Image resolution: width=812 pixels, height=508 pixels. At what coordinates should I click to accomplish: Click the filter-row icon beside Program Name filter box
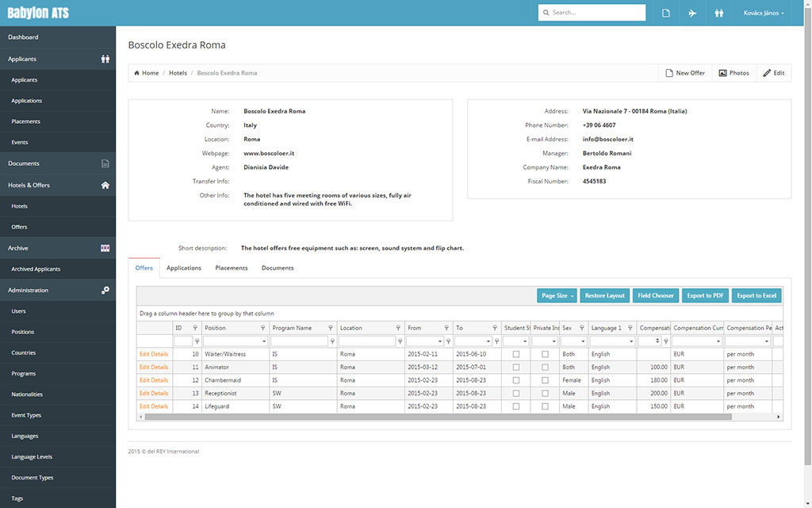click(x=332, y=341)
